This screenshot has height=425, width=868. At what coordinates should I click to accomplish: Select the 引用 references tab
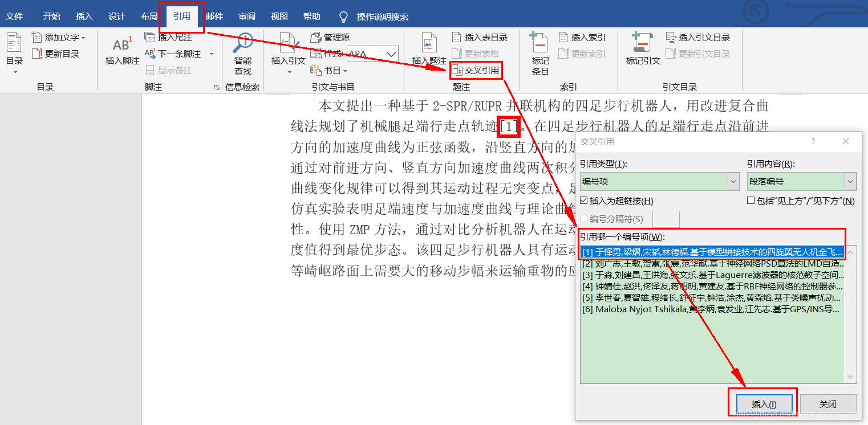[x=182, y=17]
